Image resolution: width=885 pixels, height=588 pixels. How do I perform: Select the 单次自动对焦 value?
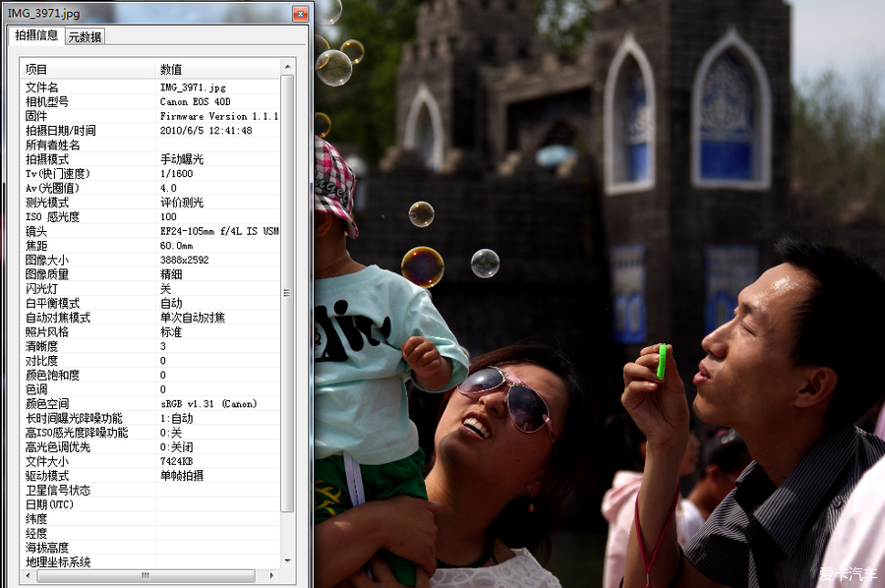(x=193, y=318)
